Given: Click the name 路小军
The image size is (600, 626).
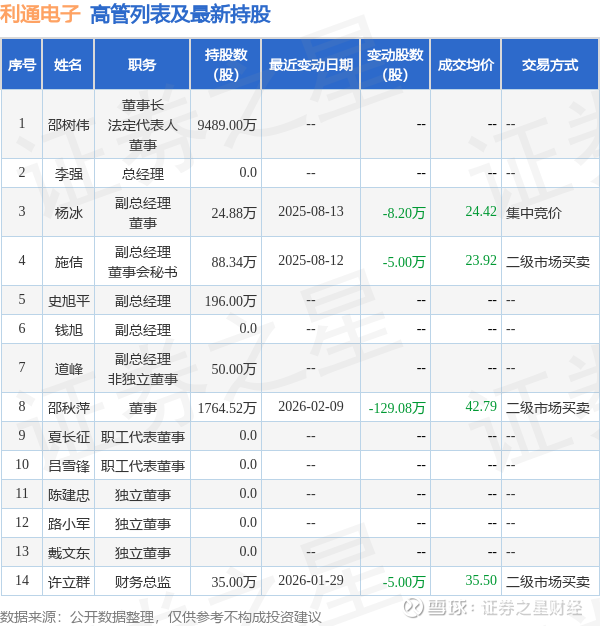Looking at the screenshot, I should pos(69,524).
